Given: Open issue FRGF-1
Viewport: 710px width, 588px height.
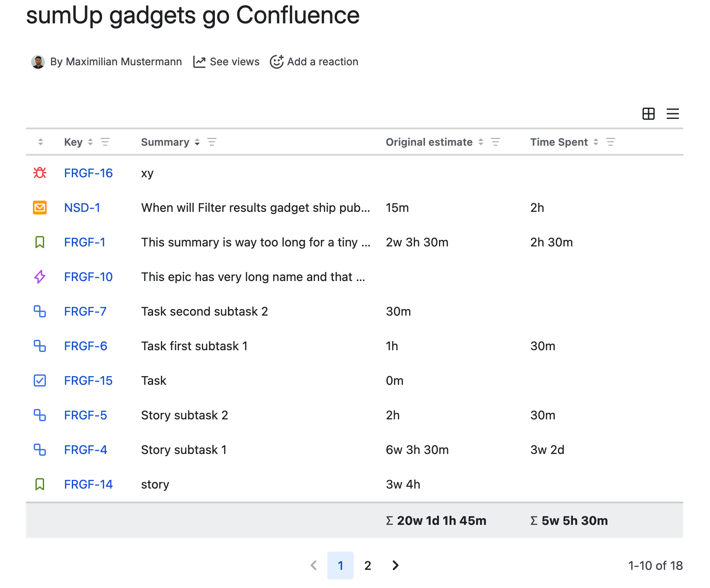Looking at the screenshot, I should pos(85,242).
